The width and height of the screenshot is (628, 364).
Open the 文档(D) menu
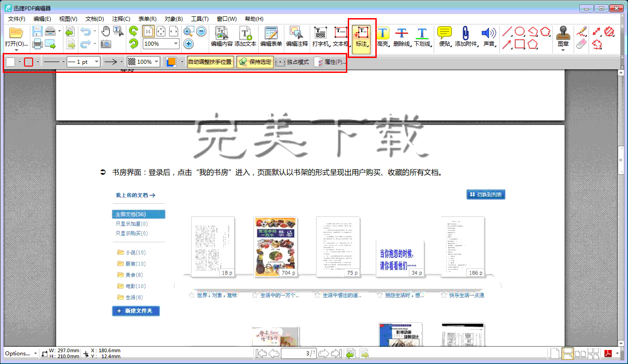(95, 19)
